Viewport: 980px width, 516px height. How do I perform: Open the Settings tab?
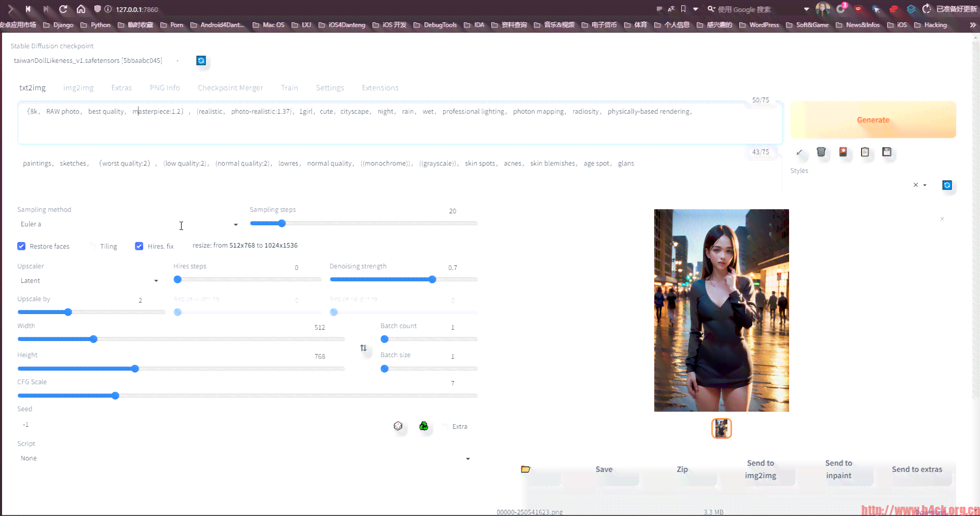[330, 88]
